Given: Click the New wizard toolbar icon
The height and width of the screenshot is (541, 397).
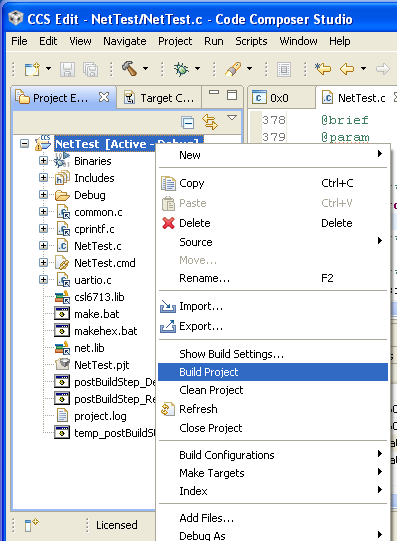Looking at the screenshot, I should (x=32, y=69).
